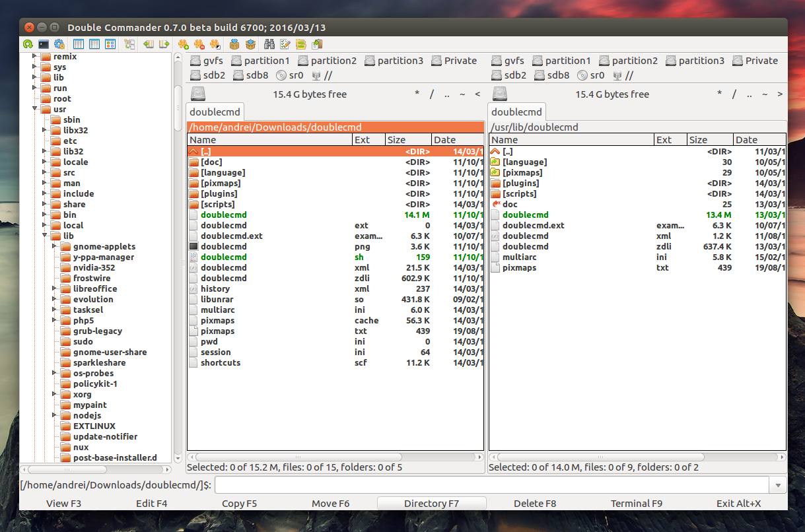The height and width of the screenshot is (532, 805).
Task: Click the green Refresh toolbar icon
Action: click(27, 44)
